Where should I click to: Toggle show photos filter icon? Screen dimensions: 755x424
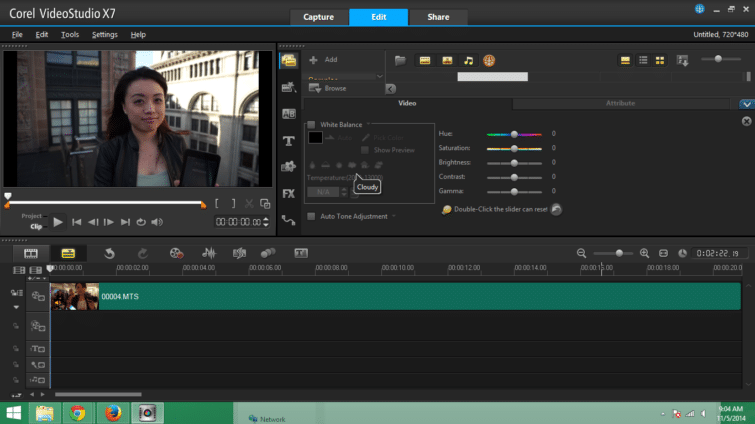coord(447,61)
